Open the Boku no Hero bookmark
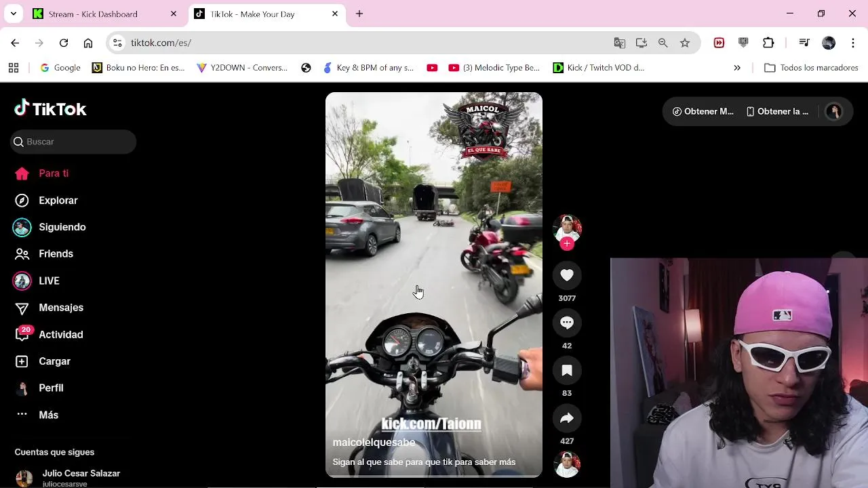 pos(138,68)
